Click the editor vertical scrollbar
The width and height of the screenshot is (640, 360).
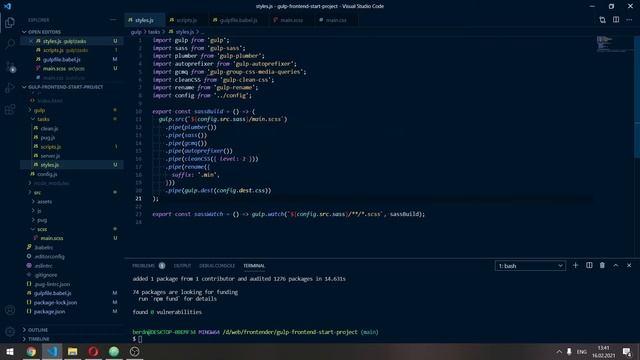(x=637, y=98)
